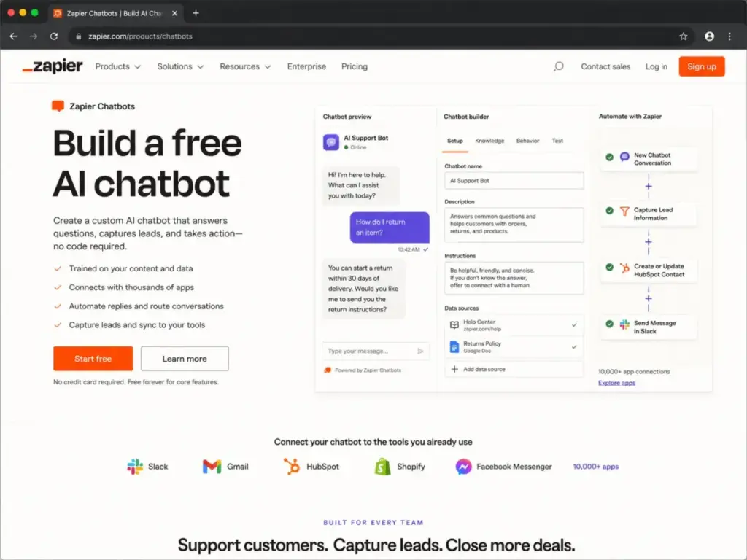Click HubSpot icon in Create or Update step
Viewport: 747px width, 560px height.
click(624, 268)
